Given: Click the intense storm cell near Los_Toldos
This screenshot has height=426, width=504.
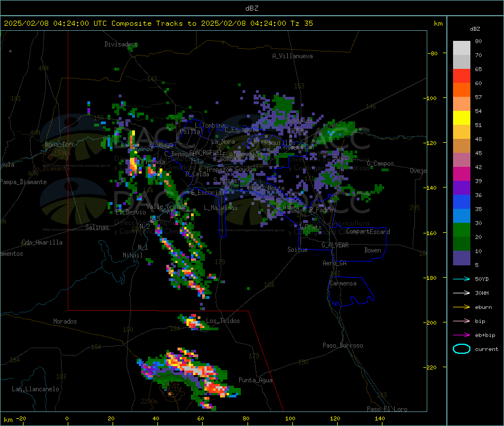Looking at the screenshot, I should coord(193,322).
